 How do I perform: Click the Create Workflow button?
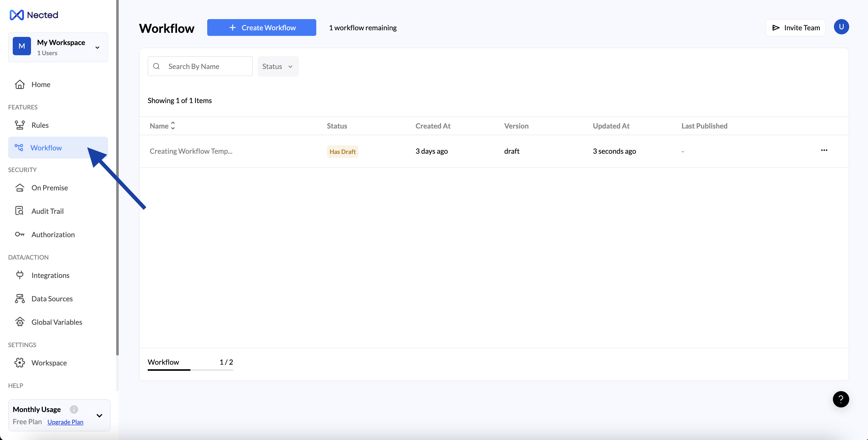(261, 28)
